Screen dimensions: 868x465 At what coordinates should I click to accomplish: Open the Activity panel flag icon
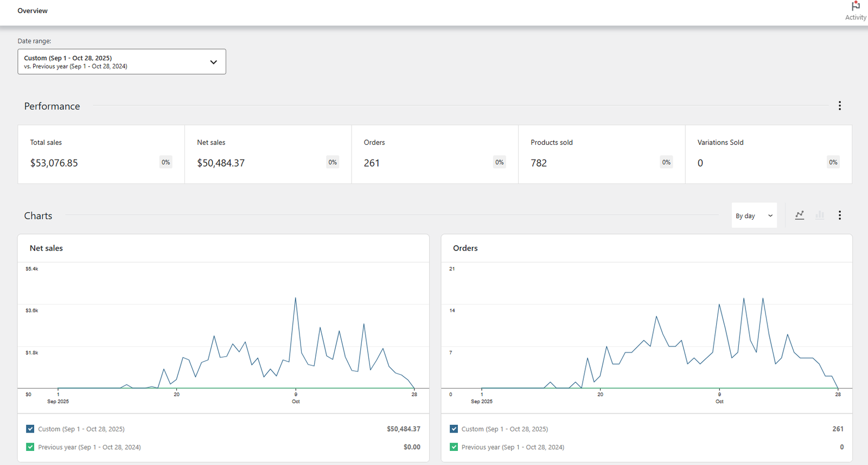click(856, 7)
